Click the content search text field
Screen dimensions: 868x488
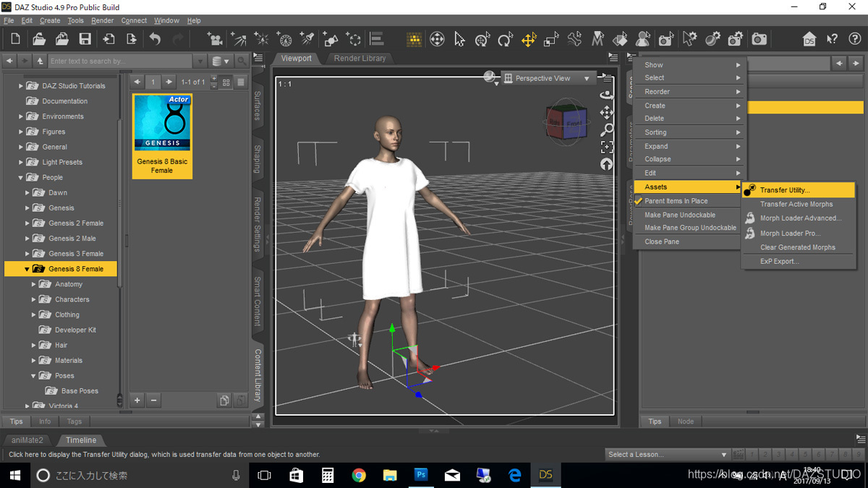point(120,61)
